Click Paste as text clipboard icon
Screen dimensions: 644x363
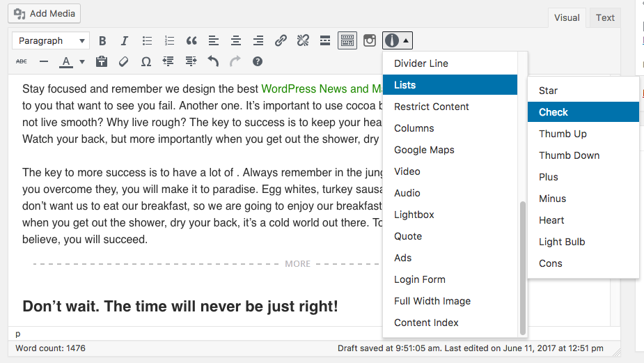click(102, 62)
